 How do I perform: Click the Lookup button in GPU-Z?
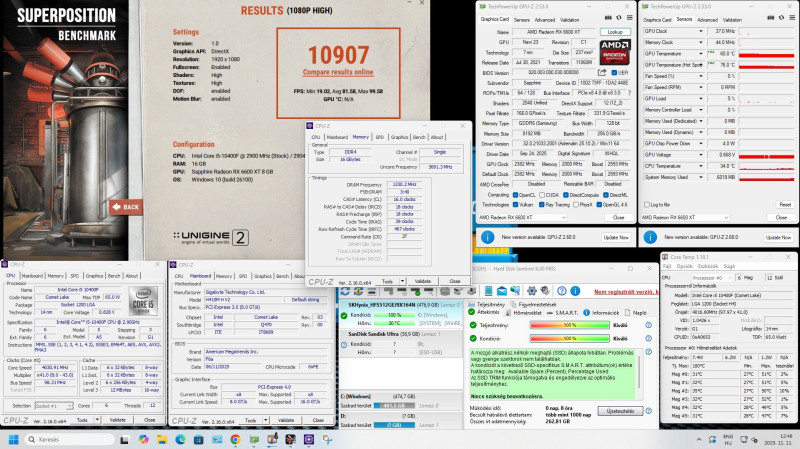(615, 32)
